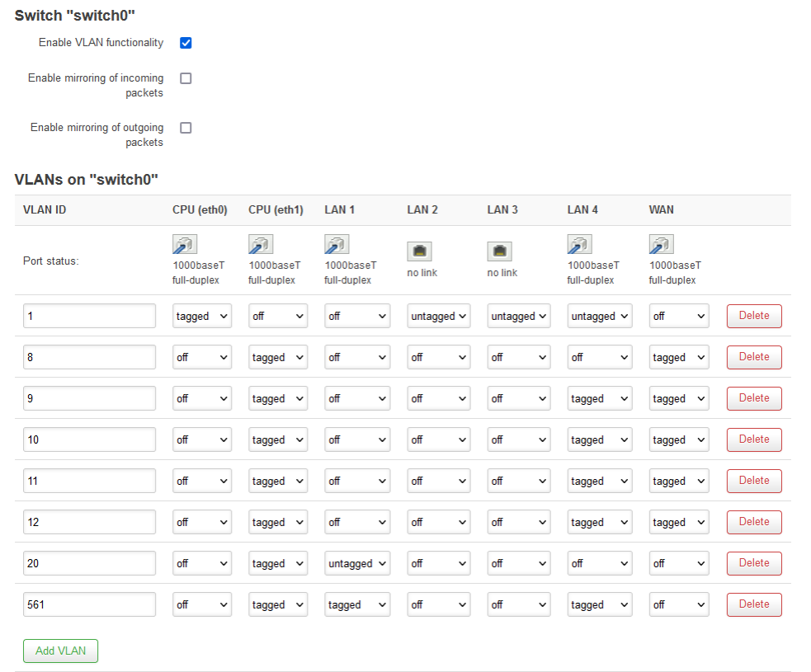Click the VLAN ID field containing 20
811x672 pixels.
click(89, 563)
